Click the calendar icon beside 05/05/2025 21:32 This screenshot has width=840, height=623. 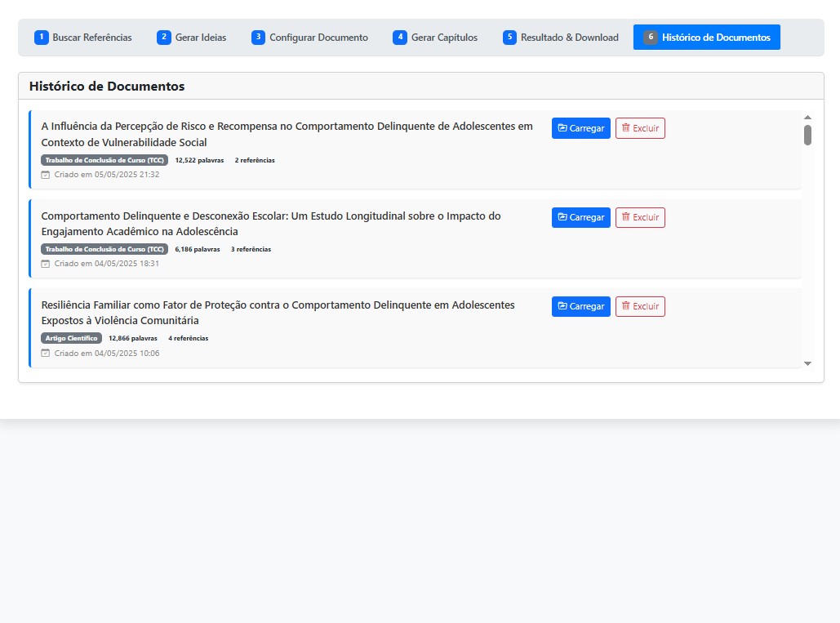46,175
